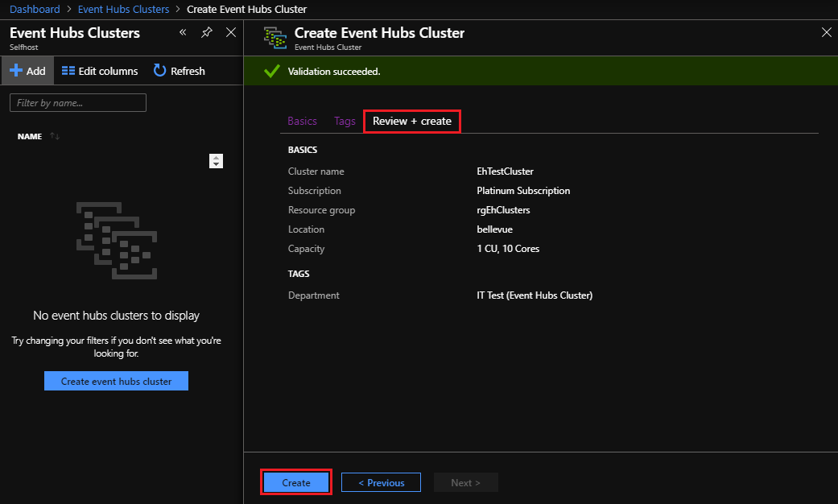Click the Create button to deploy cluster
The image size is (838, 504).
[295, 481]
